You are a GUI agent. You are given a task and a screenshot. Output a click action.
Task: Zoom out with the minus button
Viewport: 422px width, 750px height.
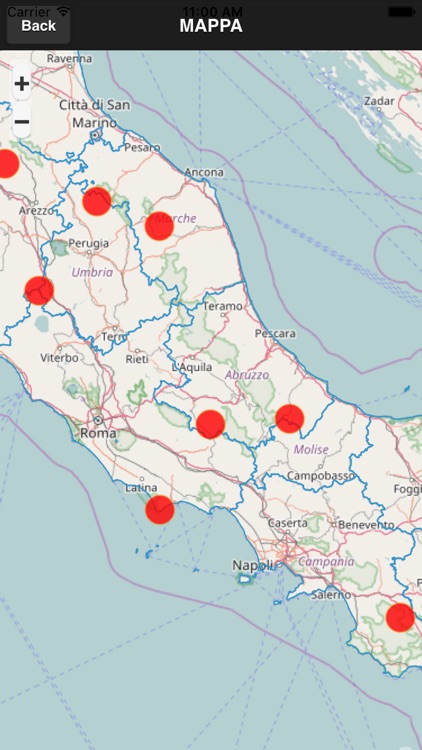click(x=22, y=121)
